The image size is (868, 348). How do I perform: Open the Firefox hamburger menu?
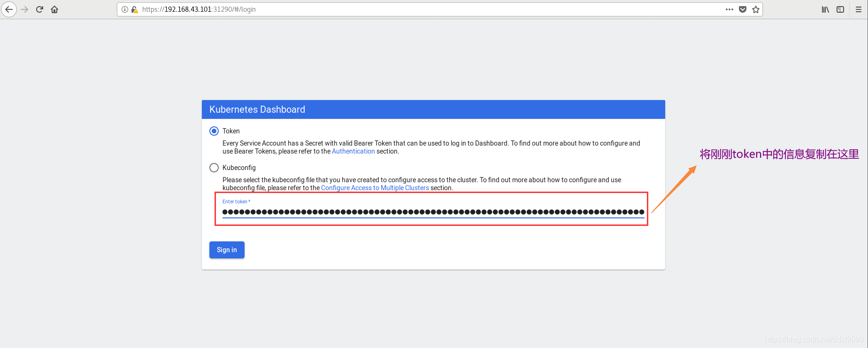(x=859, y=9)
